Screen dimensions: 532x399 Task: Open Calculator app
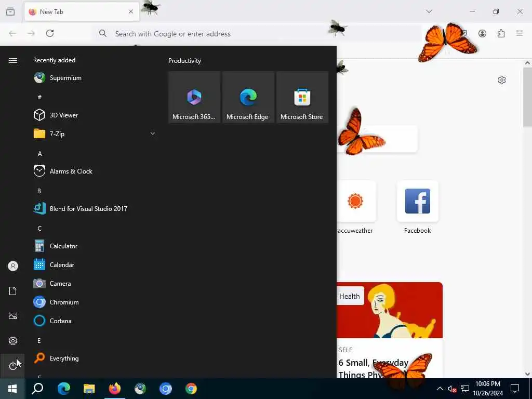pos(95,246)
